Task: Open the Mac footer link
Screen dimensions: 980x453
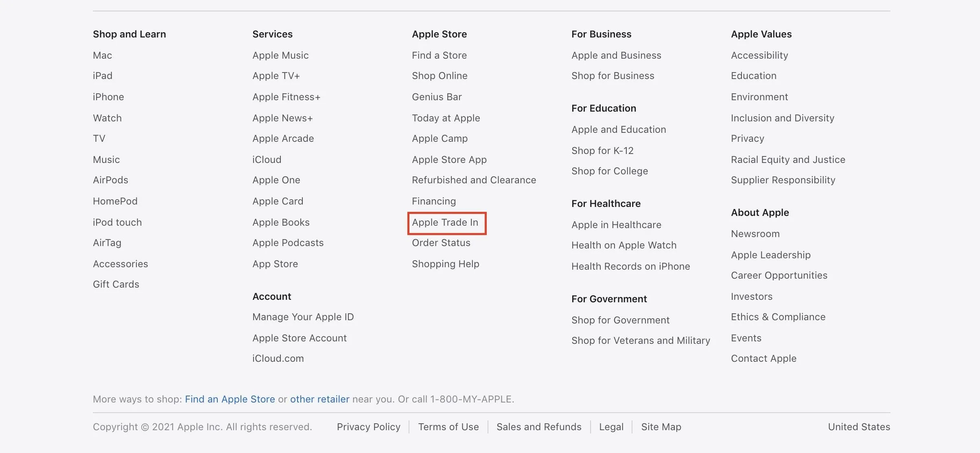Action: point(102,55)
